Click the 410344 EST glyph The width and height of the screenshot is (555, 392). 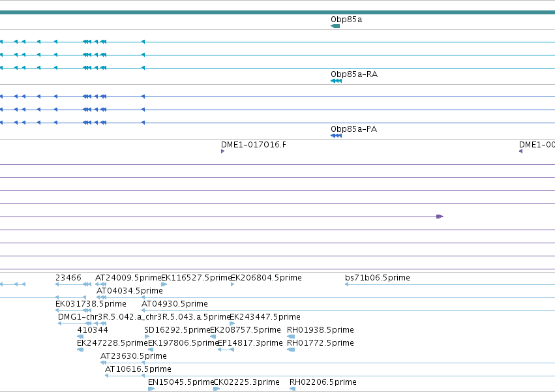(80, 337)
